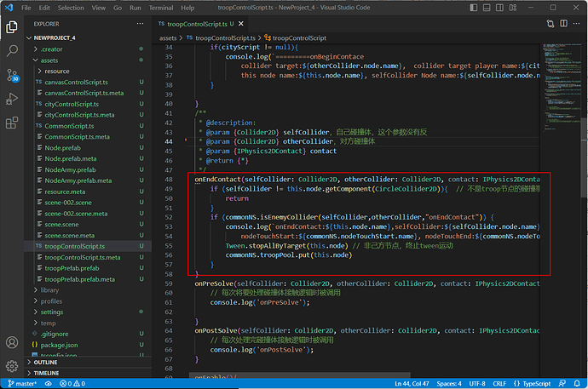
Task: Open the Selection menu
Action: 71,7
